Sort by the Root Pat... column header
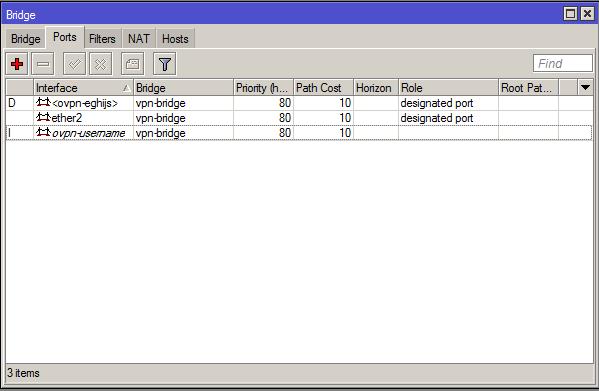The height and width of the screenshot is (391, 599). click(528, 88)
